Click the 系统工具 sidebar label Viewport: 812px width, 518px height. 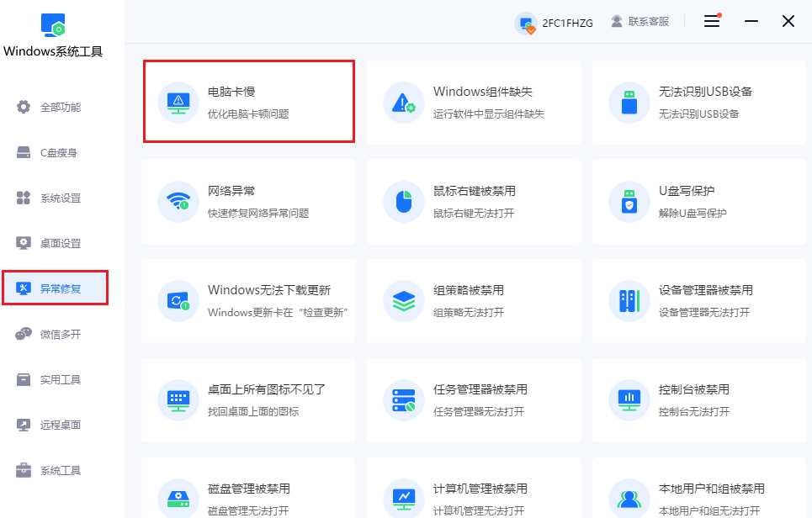tap(61, 470)
